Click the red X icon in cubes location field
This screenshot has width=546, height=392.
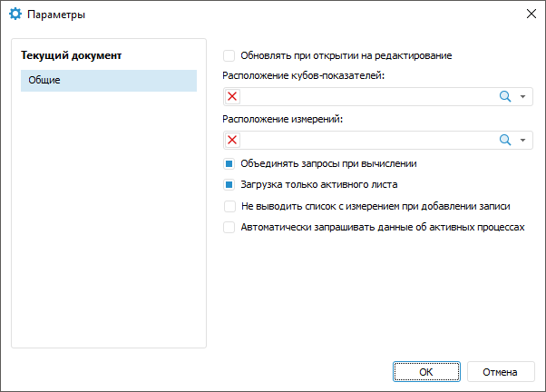[232, 97]
